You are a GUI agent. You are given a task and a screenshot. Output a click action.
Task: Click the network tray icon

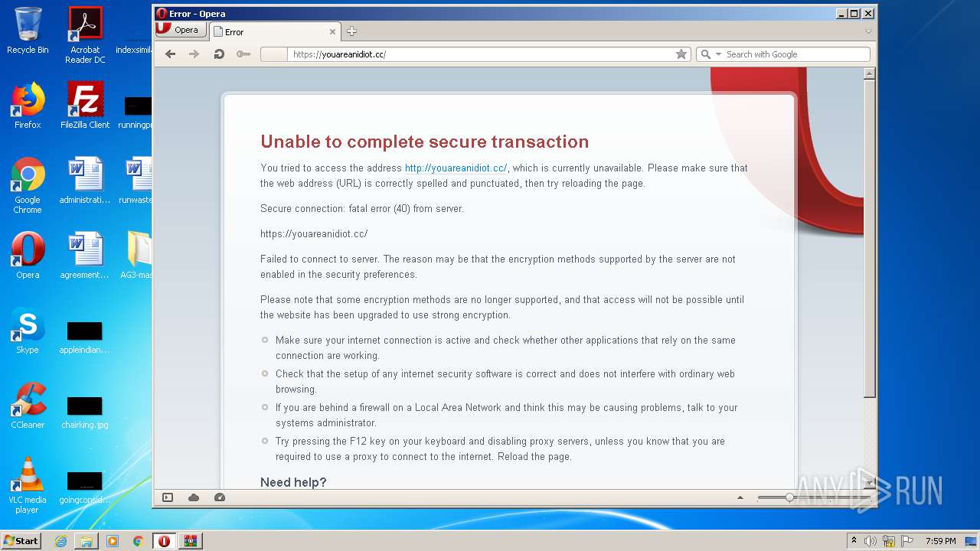pos(889,541)
